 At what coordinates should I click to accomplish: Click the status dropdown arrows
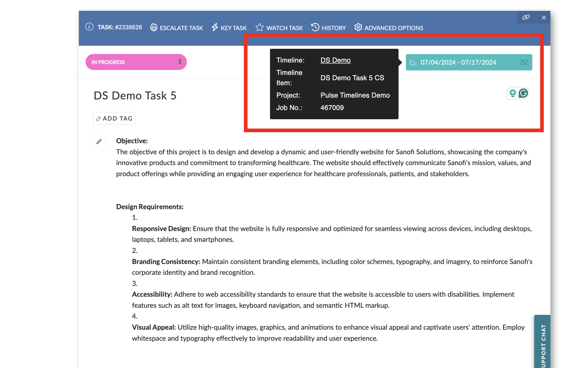[180, 62]
